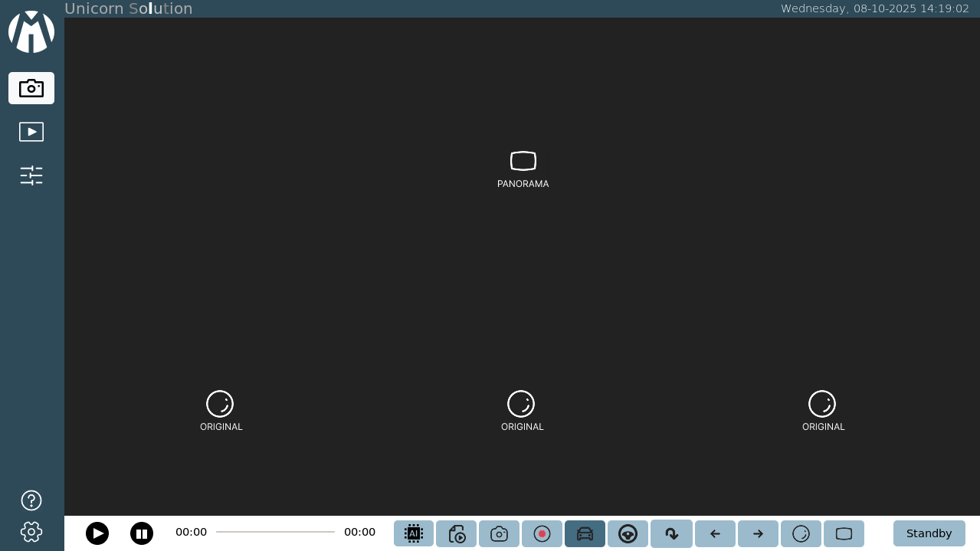Open the help question mark

[x=31, y=500]
